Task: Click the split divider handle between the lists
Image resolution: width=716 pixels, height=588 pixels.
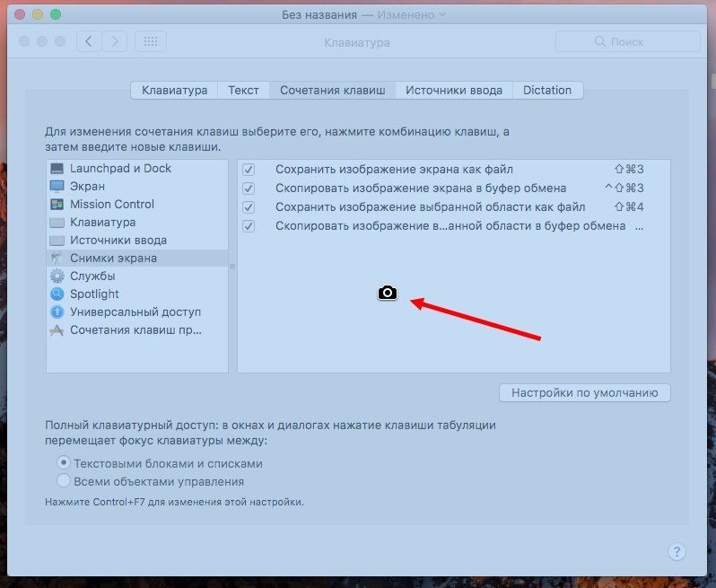Action: 232,267
